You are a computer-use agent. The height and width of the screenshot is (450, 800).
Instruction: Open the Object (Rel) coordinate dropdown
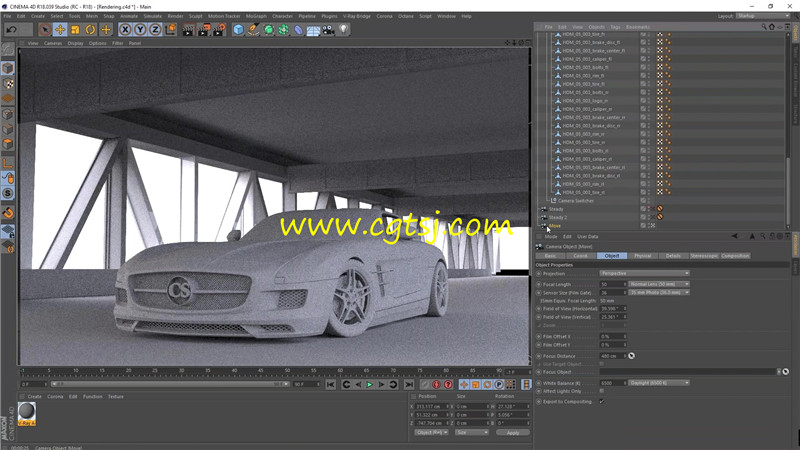coord(431,432)
